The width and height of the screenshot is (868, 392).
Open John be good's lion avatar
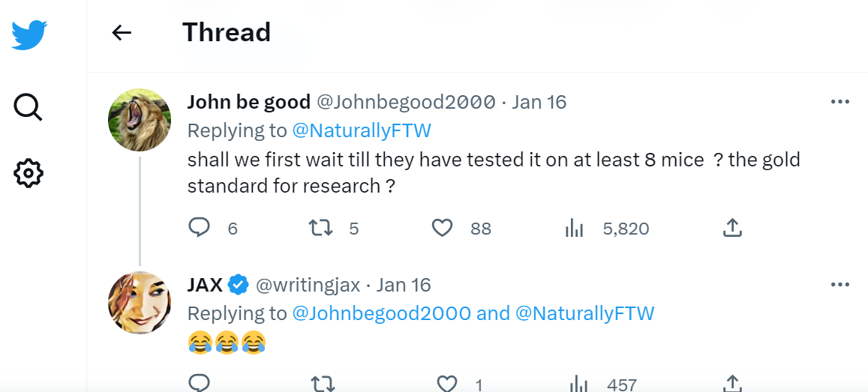click(x=140, y=120)
